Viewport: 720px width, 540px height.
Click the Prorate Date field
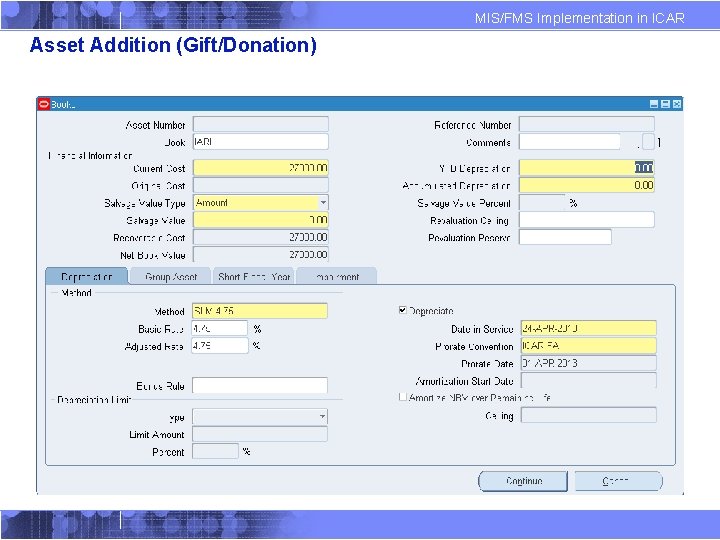click(589, 363)
